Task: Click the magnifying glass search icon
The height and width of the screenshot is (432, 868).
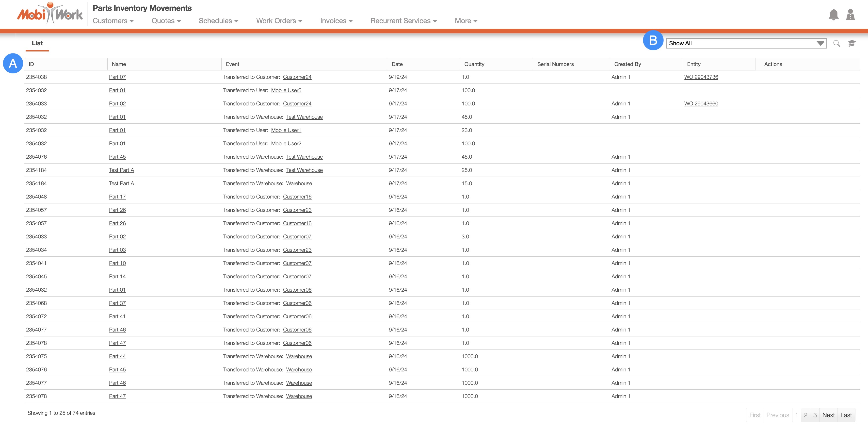Action: (x=836, y=44)
